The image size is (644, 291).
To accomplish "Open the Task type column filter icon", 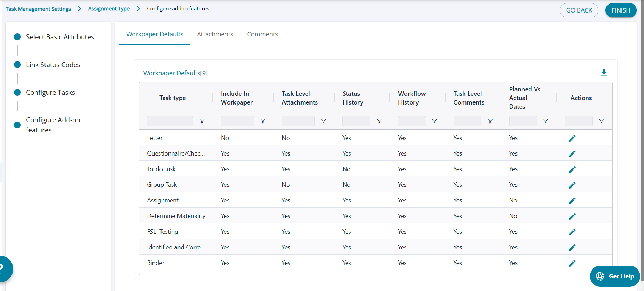I will coord(202,121).
